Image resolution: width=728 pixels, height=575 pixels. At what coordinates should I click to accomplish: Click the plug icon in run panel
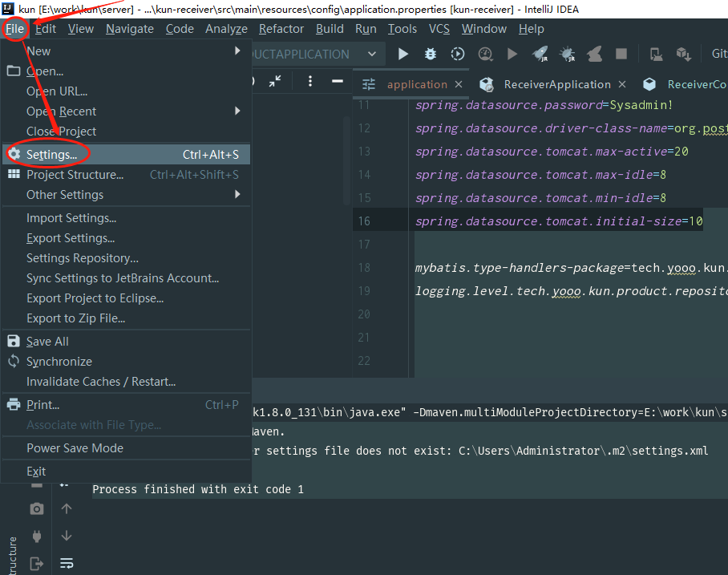click(37, 537)
